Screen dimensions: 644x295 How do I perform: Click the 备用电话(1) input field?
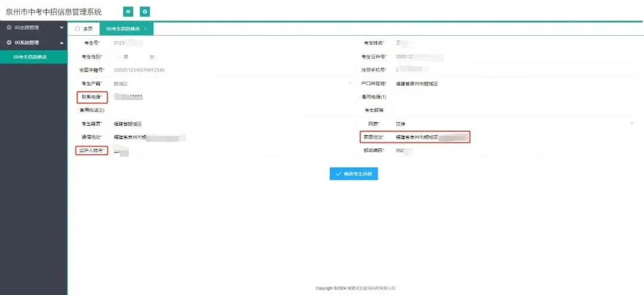513,97
